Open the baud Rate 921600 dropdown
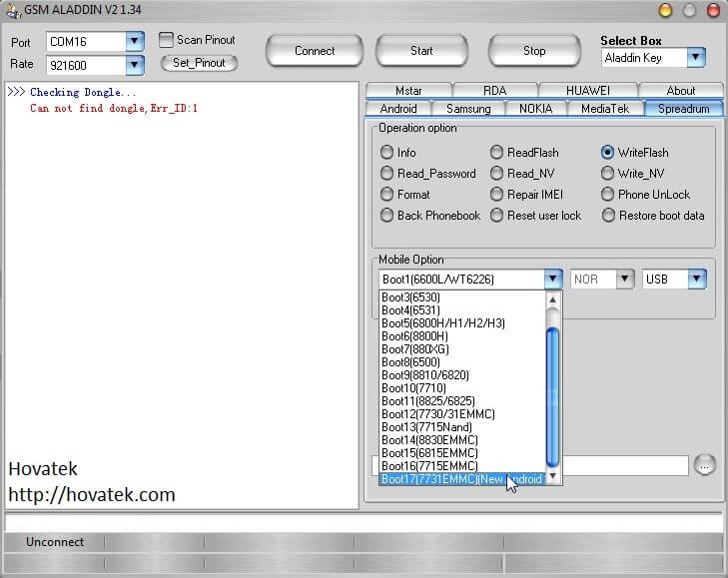The image size is (728, 578). click(x=135, y=65)
